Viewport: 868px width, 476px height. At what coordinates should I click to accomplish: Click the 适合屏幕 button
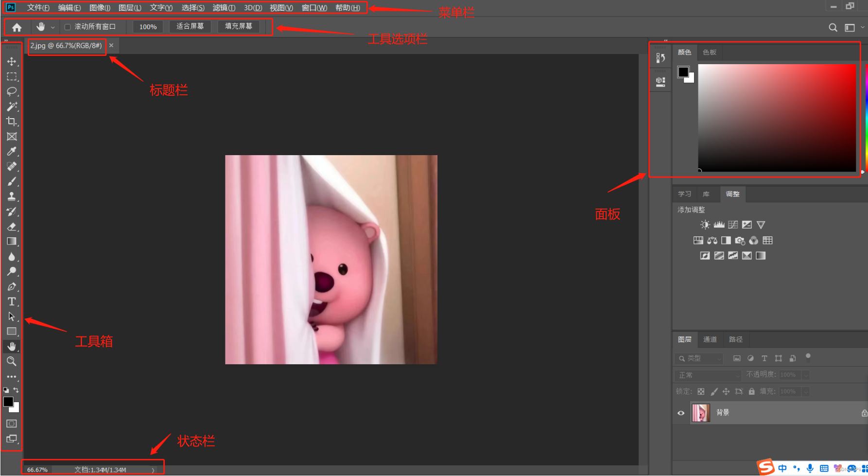pyautogui.click(x=190, y=26)
